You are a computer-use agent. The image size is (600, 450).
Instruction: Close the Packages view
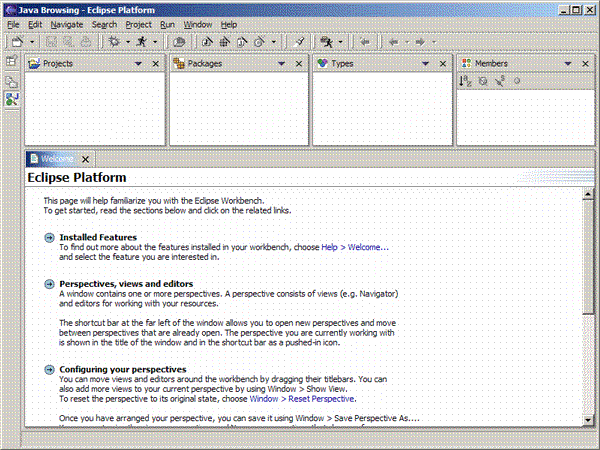tap(299, 64)
